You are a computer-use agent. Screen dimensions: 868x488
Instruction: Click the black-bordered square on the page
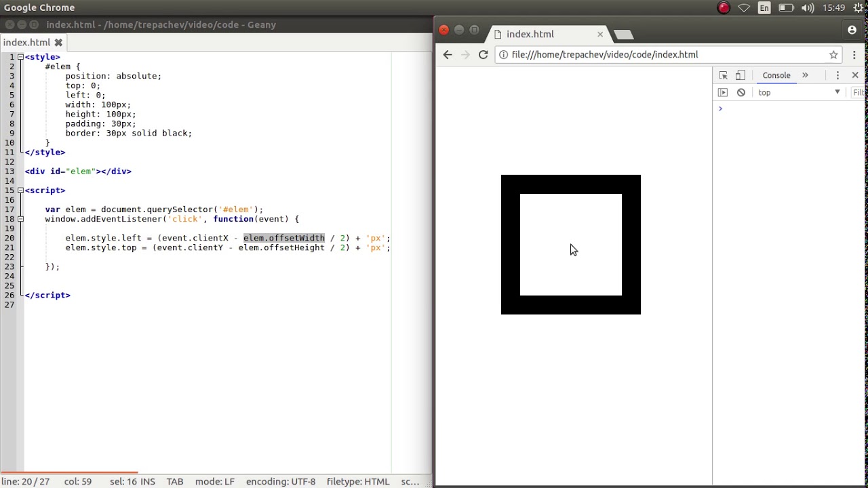point(571,245)
